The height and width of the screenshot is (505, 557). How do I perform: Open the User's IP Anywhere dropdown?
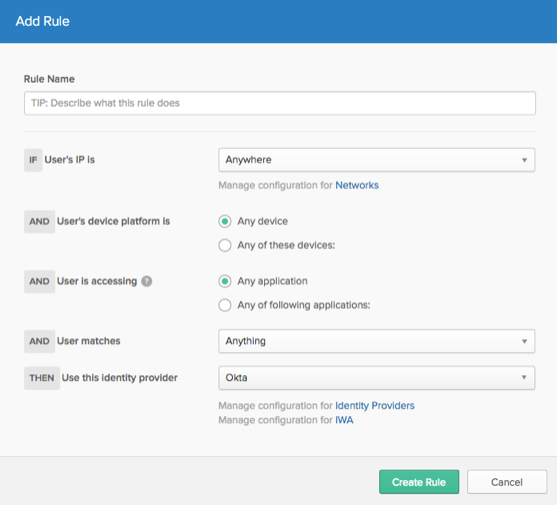pos(377,160)
